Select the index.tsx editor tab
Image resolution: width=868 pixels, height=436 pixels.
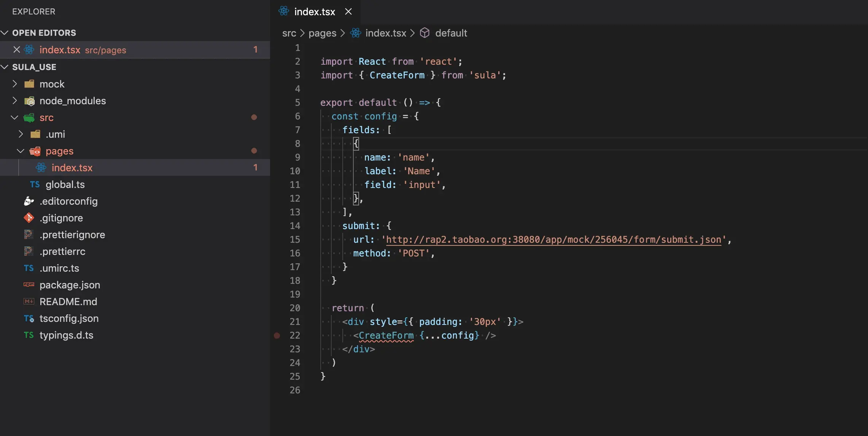point(314,12)
